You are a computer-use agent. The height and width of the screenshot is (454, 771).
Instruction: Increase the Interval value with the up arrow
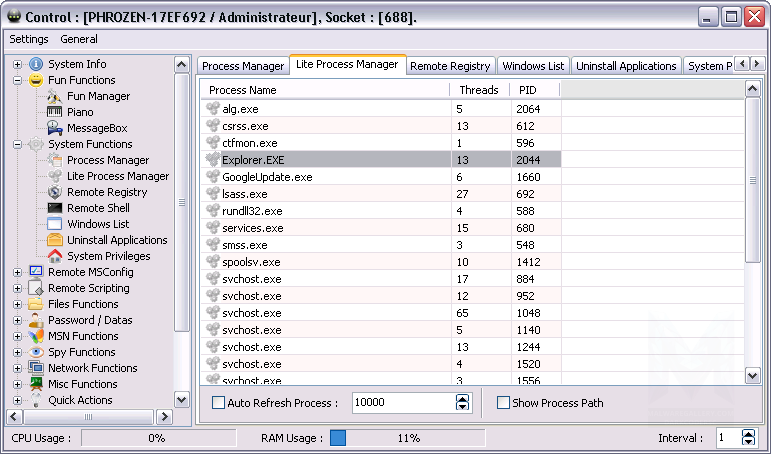749,434
